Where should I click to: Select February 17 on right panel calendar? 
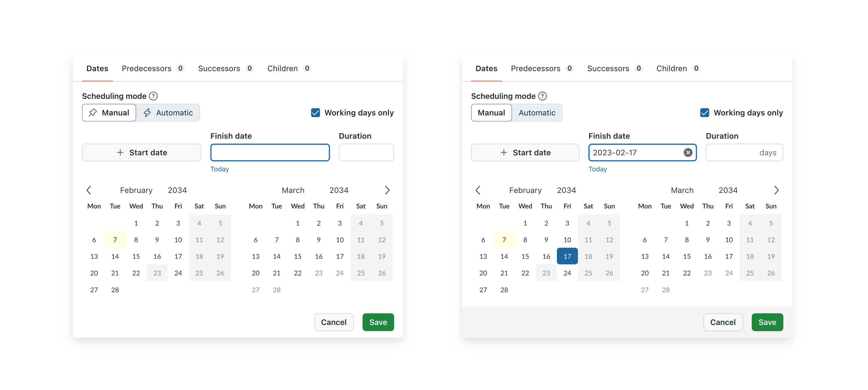tap(566, 256)
